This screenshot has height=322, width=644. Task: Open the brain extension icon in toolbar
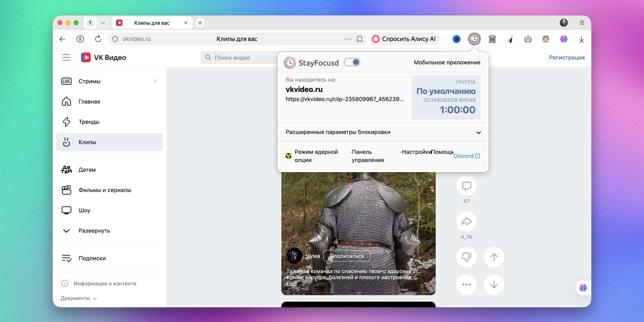click(x=563, y=39)
